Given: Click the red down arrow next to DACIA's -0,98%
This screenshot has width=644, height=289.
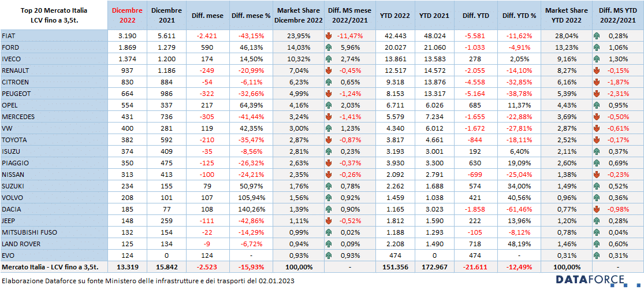Looking at the screenshot, I should coord(597,209).
